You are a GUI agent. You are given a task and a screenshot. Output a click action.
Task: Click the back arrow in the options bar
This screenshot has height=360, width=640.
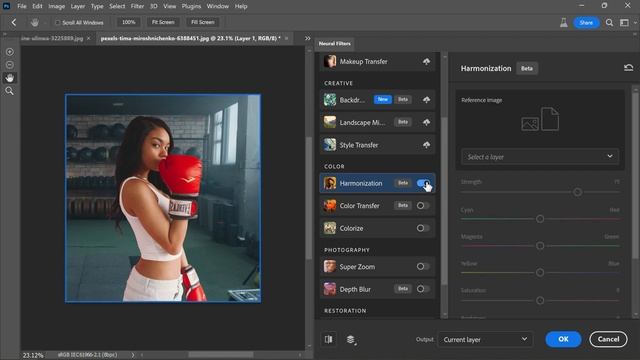(14, 22)
